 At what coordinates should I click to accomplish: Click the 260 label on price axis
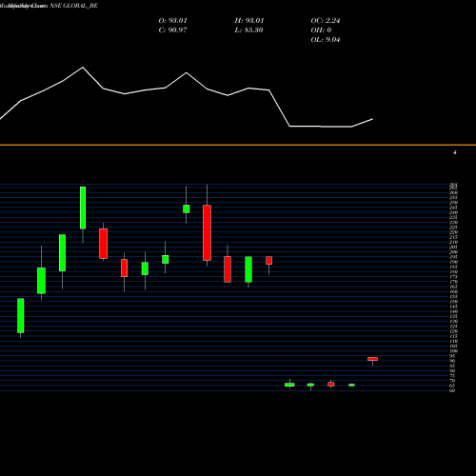pos(453,192)
